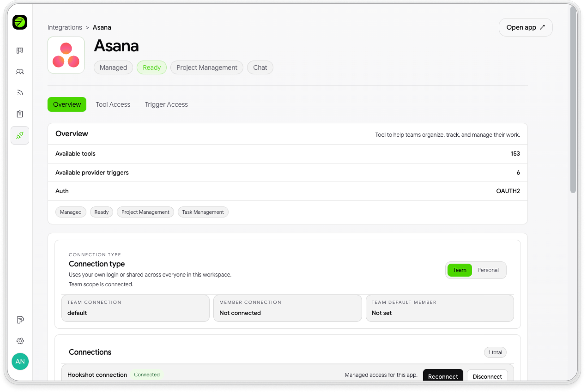Switch to the Trigger Access tab
The height and width of the screenshot is (392, 585).
click(x=166, y=104)
